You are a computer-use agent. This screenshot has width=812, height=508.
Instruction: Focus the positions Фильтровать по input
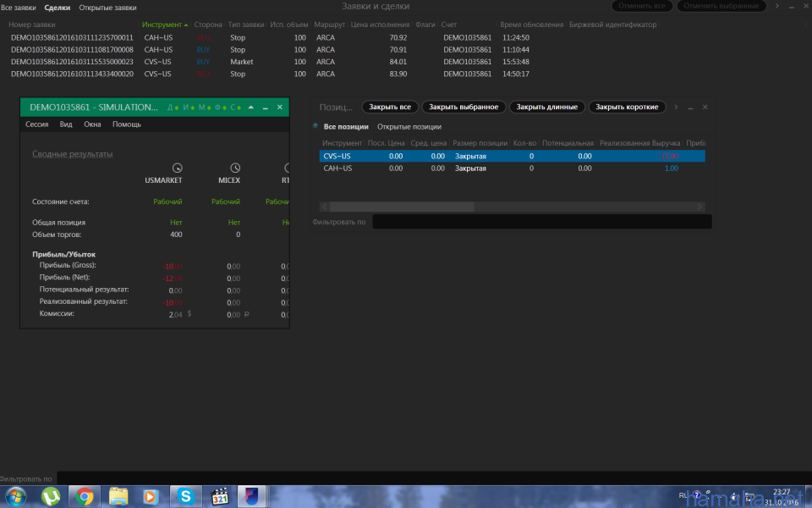coord(541,222)
